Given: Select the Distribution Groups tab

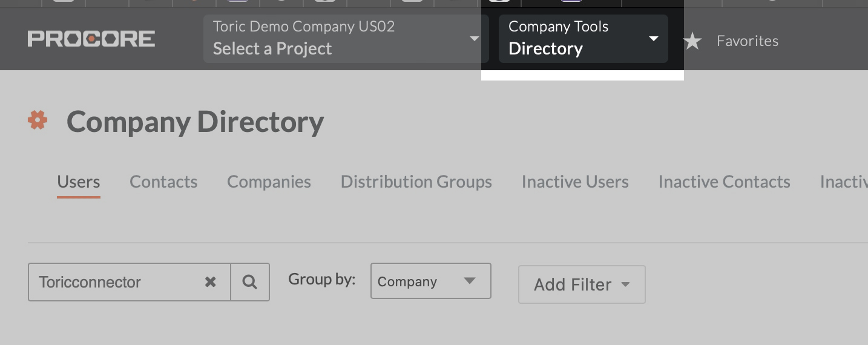Looking at the screenshot, I should [x=416, y=182].
